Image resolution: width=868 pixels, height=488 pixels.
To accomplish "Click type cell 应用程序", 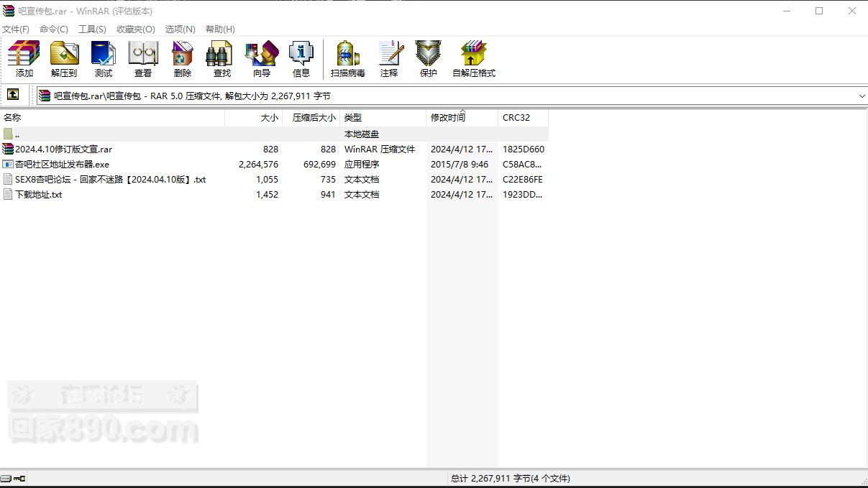I will point(362,164).
